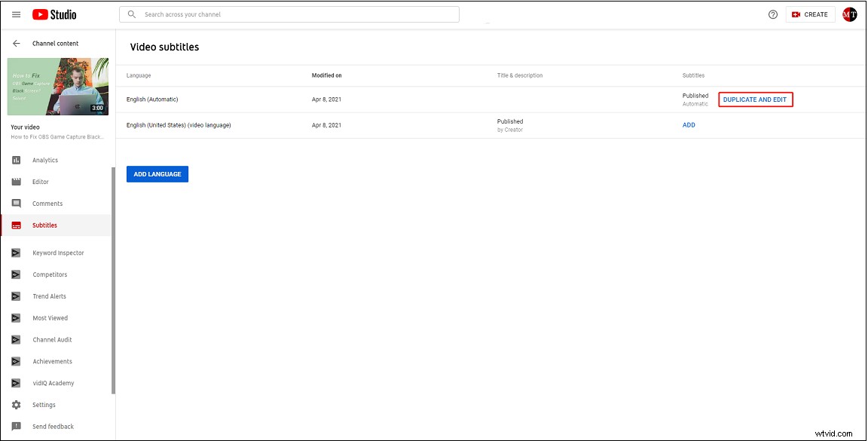Open the video thumbnail preview
This screenshot has height=441, width=868.
(58, 86)
